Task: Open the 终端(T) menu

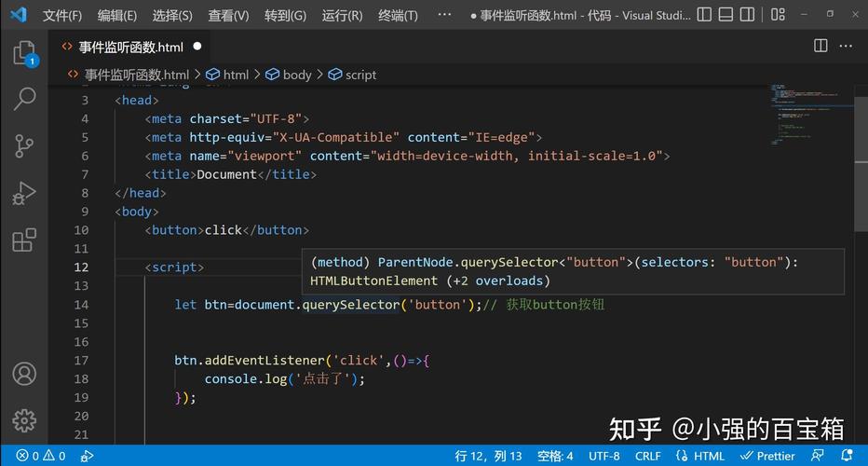Action: coord(398,16)
